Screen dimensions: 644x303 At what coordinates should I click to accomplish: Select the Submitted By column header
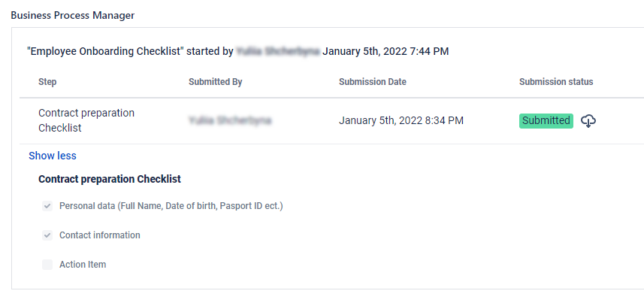215,82
